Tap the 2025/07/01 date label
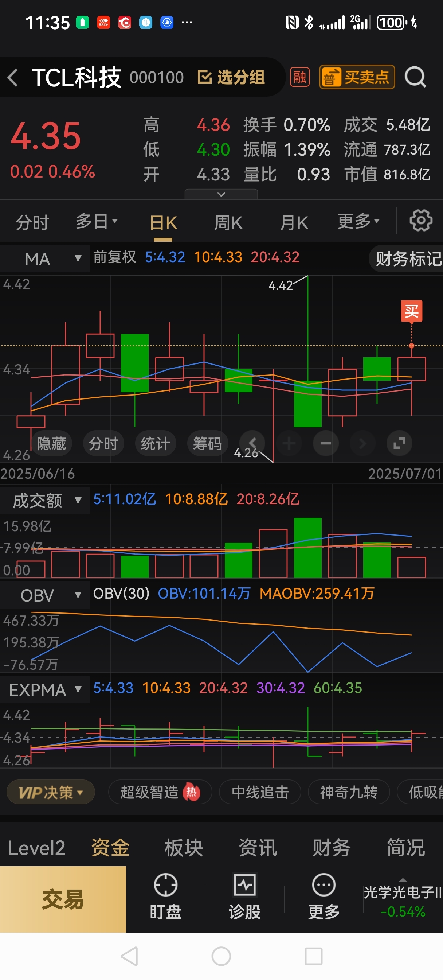443x980 pixels. point(405,474)
